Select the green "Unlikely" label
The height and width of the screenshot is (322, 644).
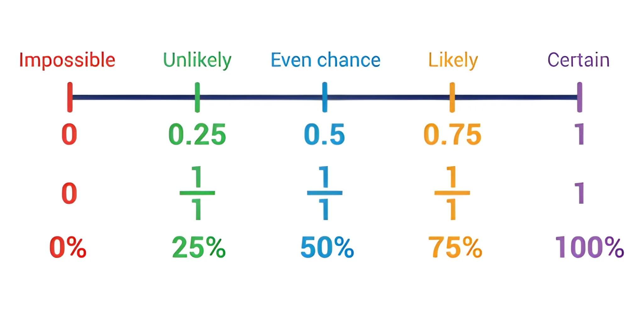tap(197, 60)
